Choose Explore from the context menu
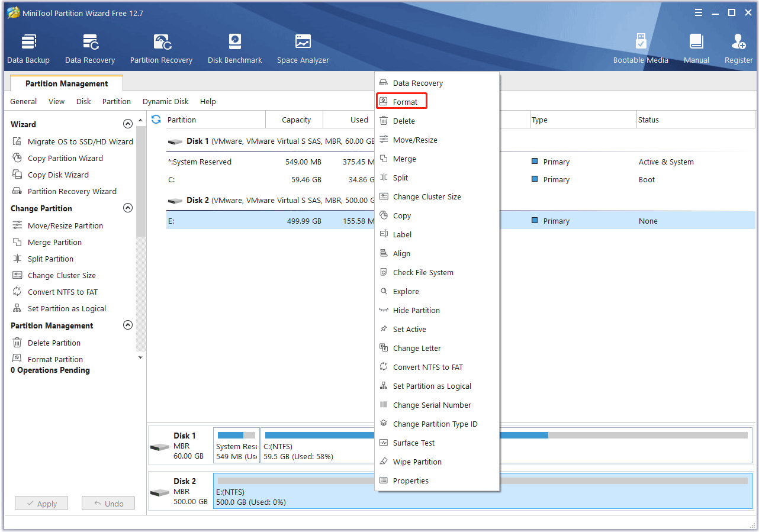Viewport: 759px width, 532px height. (437, 291)
